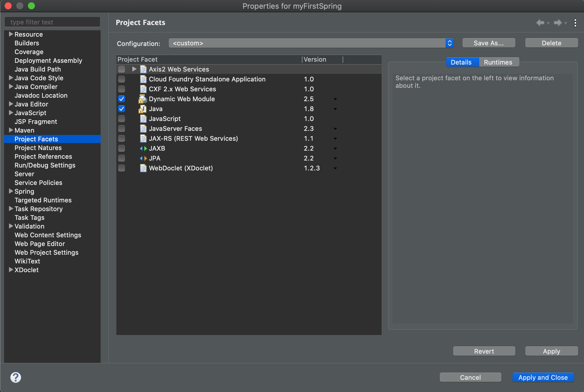The height and width of the screenshot is (392, 584).
Task: Select Java Build Path in sidebar
Action: pos(38,69)
